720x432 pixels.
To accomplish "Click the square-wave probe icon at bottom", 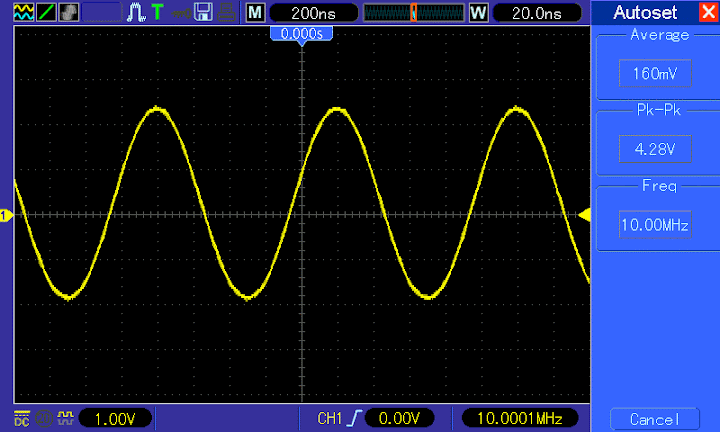I will point(65,417).
